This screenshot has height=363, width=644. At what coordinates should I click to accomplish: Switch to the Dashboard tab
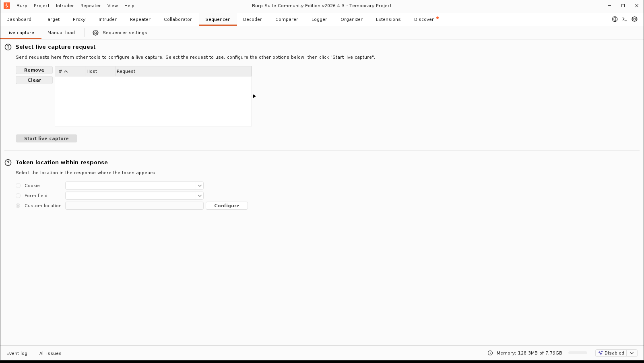click(x=19, y=19)
